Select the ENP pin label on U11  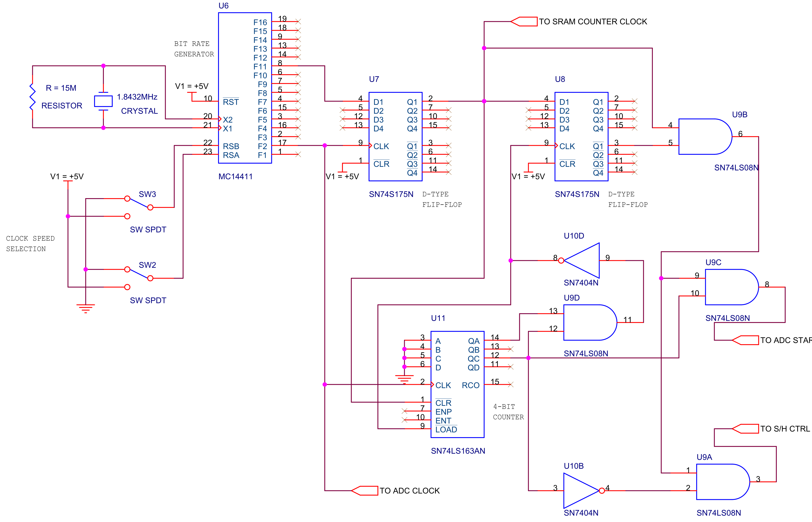443,412
